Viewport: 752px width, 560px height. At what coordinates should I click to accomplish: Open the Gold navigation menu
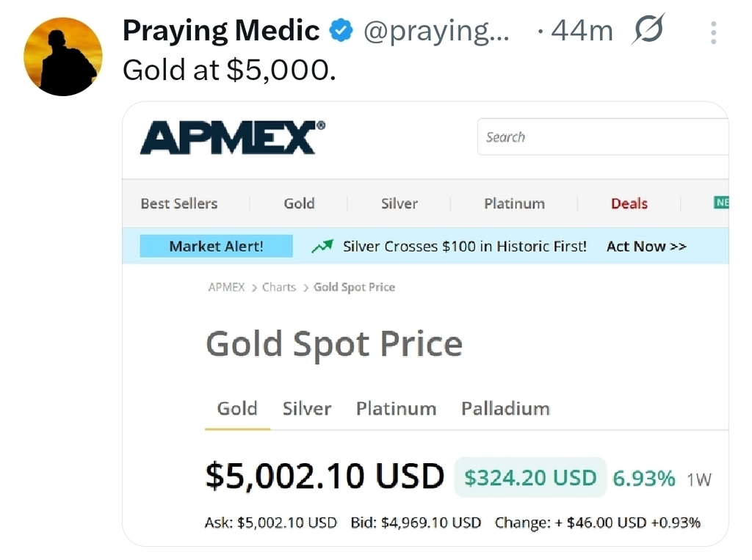click(299, 203)
